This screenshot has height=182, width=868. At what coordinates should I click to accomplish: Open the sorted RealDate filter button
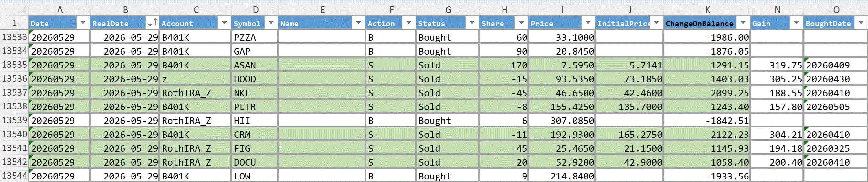tap(152, 23)
